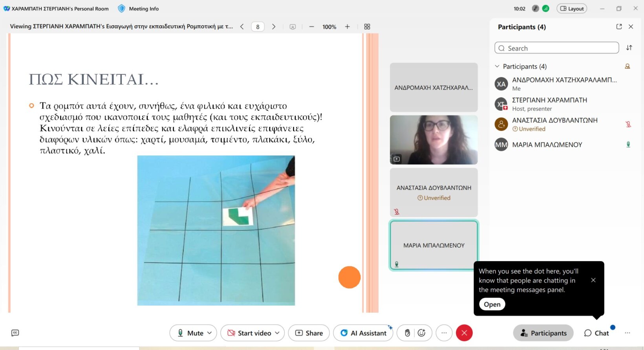
Task: Zoom in with the plus icon
Action: pyautogui.click(x=347, y=27)
